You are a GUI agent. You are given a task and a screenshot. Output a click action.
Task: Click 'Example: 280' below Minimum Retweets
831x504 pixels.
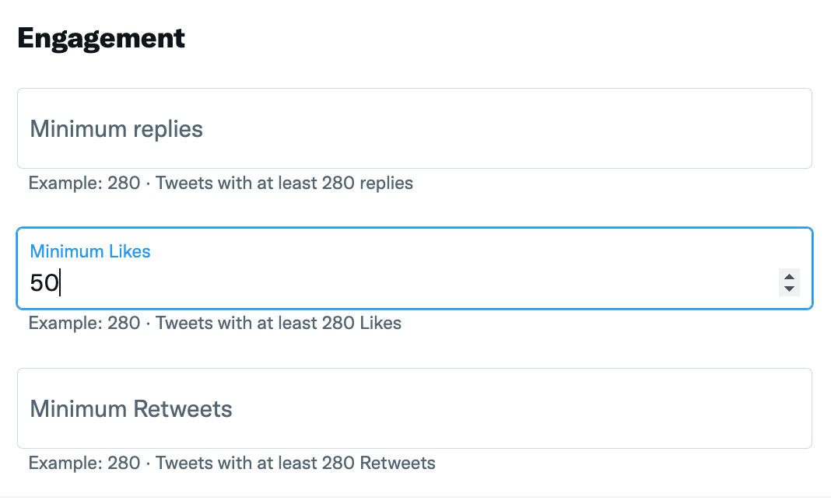[x=84, y=463]
